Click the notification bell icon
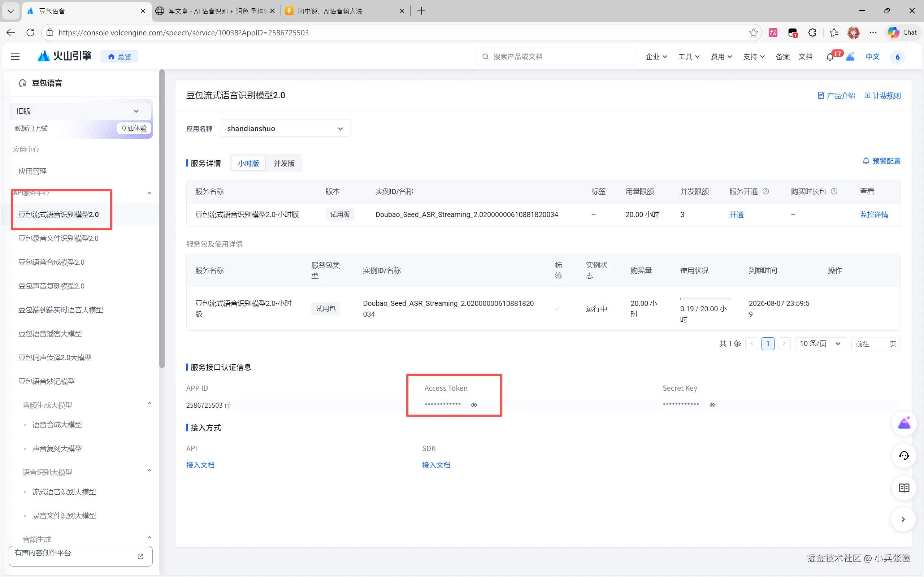Viewport: 924px width, 577px height. [830, 57]
